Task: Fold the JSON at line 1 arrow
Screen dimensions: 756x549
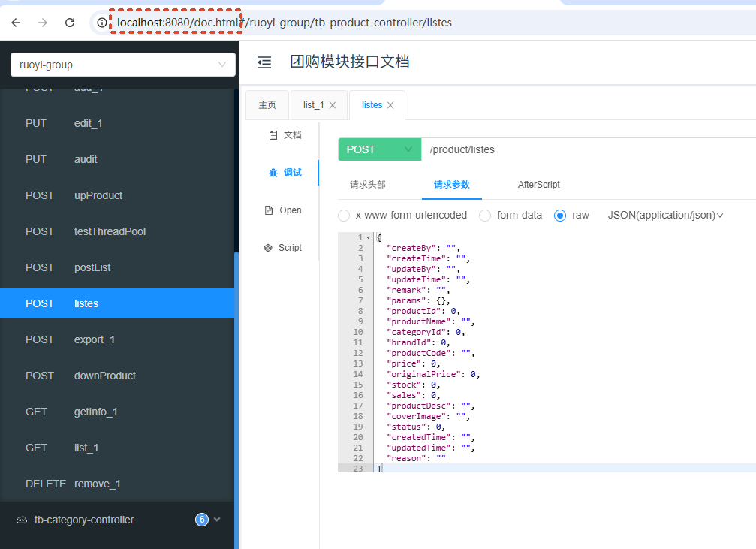Action: (x=369, y=237)
